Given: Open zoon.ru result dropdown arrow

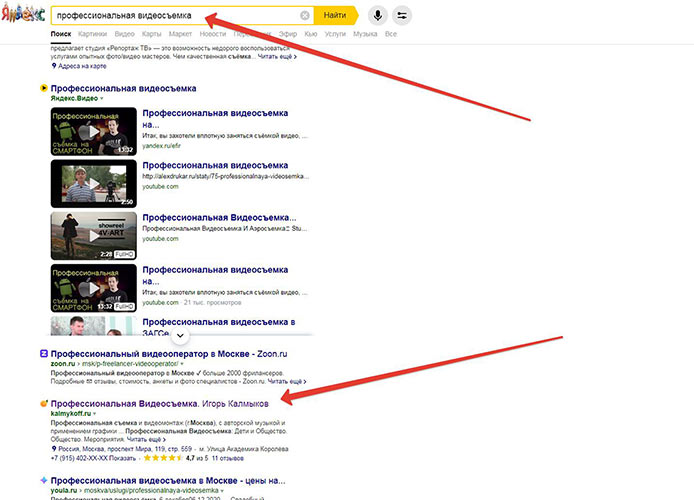Looking at the screenshot, I should 182,364.
